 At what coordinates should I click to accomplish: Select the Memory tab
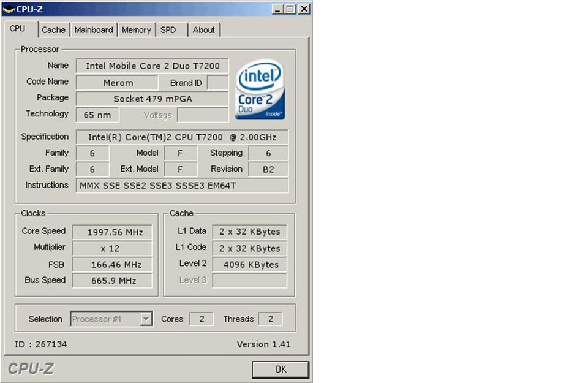point(136,30)
